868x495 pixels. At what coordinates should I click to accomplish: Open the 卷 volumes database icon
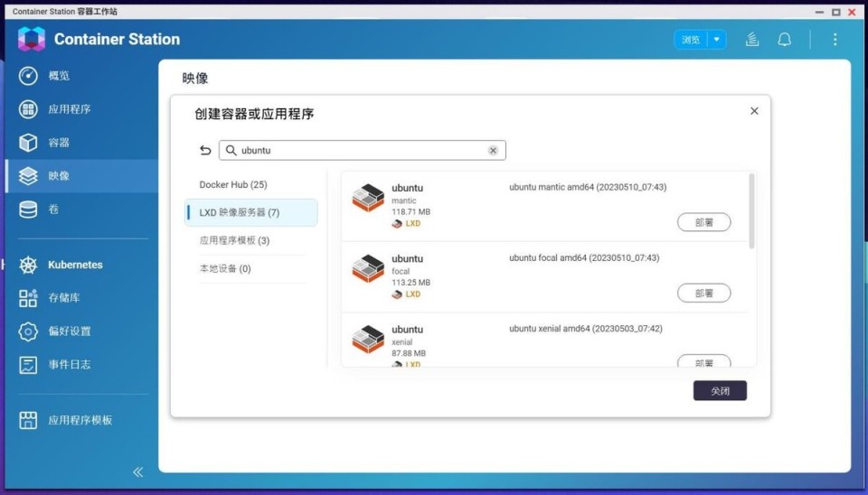coord(28,209)
